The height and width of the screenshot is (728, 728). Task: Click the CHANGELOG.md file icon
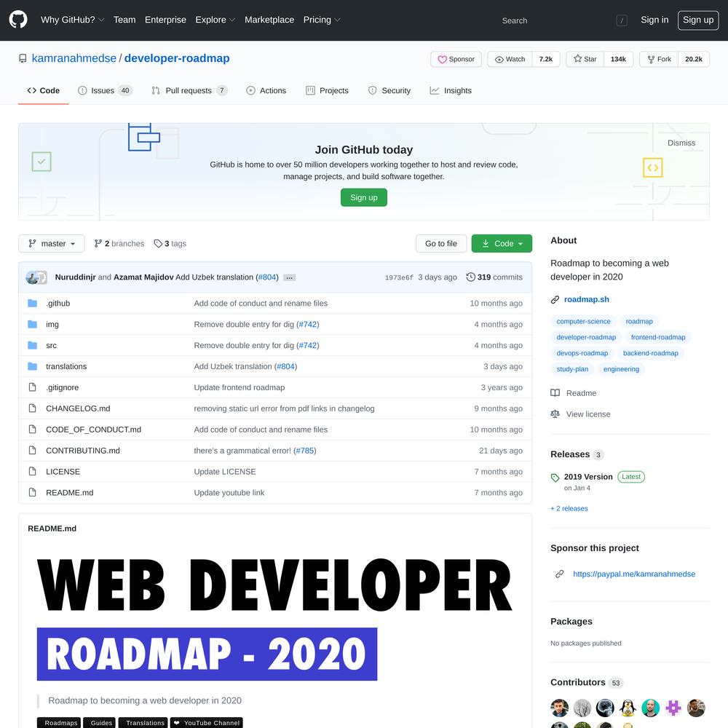tap(32, 408)
